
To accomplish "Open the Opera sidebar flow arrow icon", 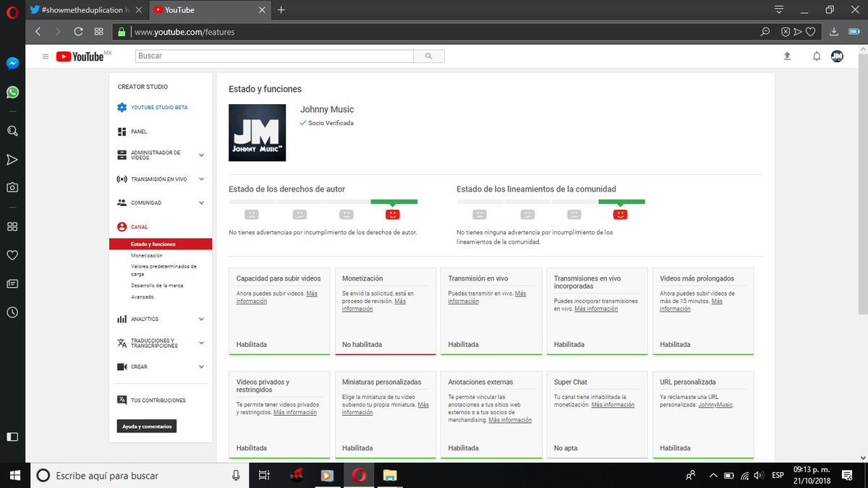I will click(x=12, y=159).
